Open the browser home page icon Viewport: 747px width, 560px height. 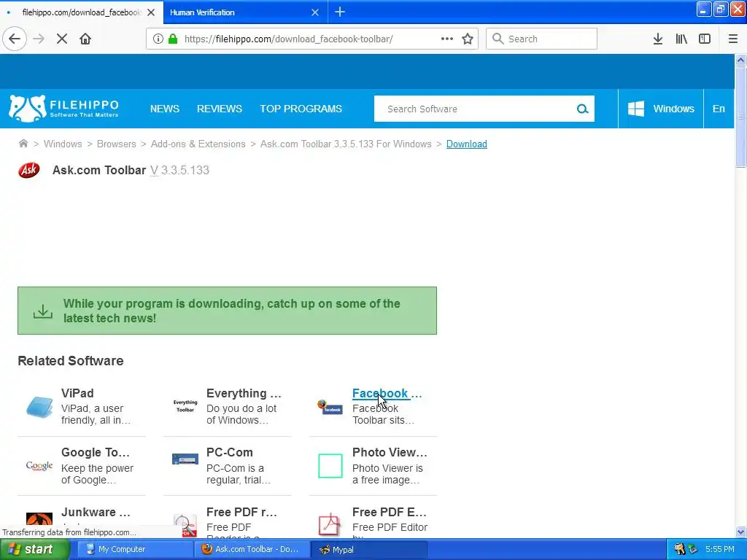pyautogui.click(x=85, y=39)
